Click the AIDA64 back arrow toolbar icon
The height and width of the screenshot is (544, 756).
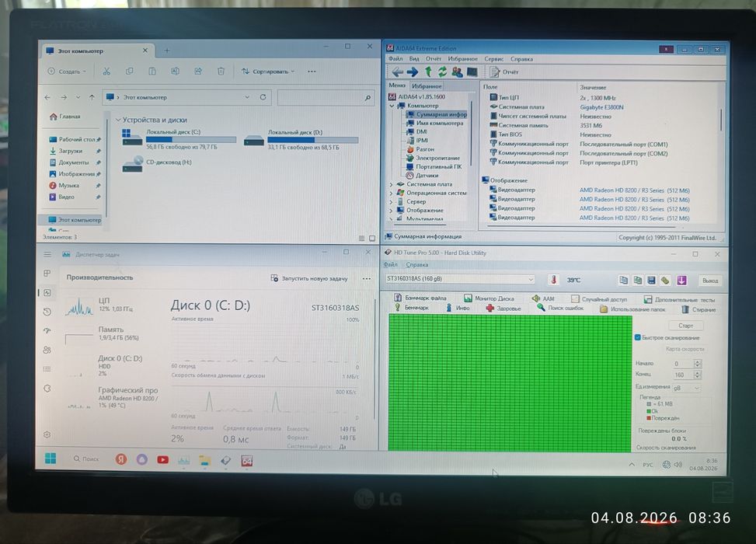pyautogui.click(x=397, y=71)
